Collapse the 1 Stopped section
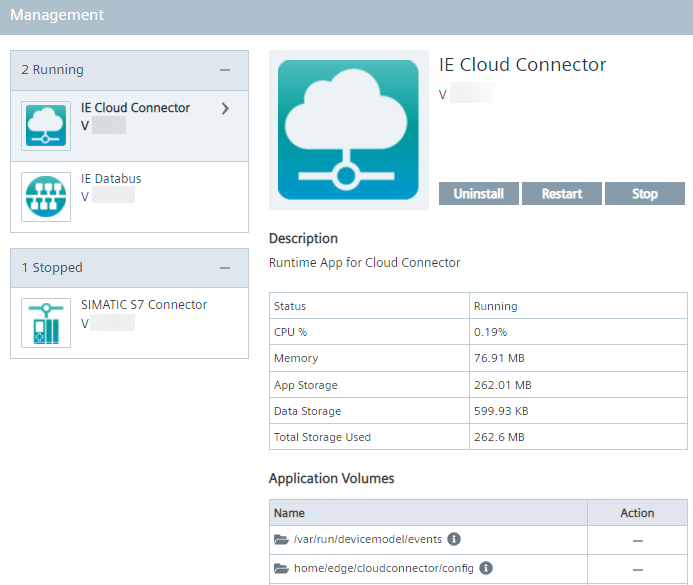 [225, 268]
